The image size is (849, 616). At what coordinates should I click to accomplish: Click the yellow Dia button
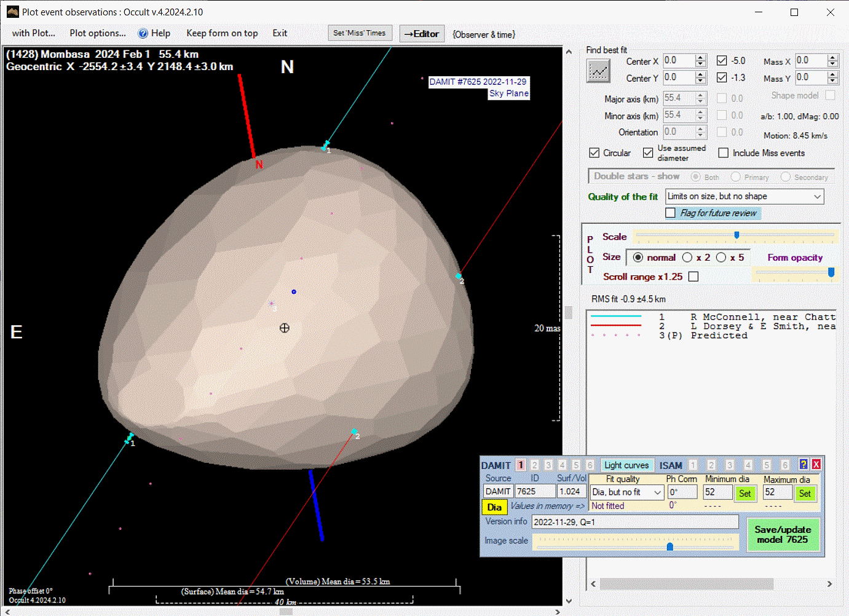point(494,507)
